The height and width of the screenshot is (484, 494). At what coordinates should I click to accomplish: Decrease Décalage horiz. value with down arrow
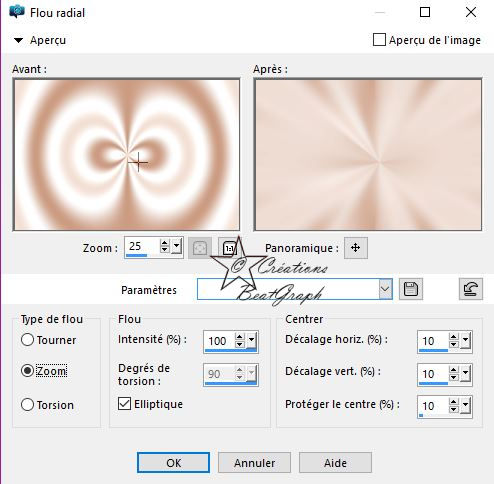[453, 345]
